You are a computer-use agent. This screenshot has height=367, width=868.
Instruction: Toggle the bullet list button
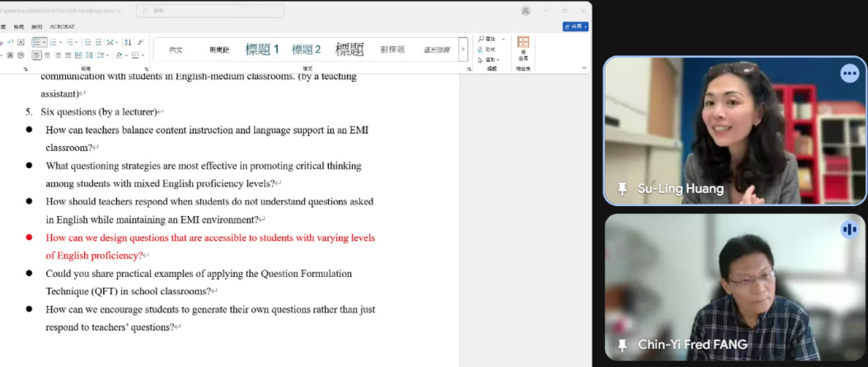[38, 42]
